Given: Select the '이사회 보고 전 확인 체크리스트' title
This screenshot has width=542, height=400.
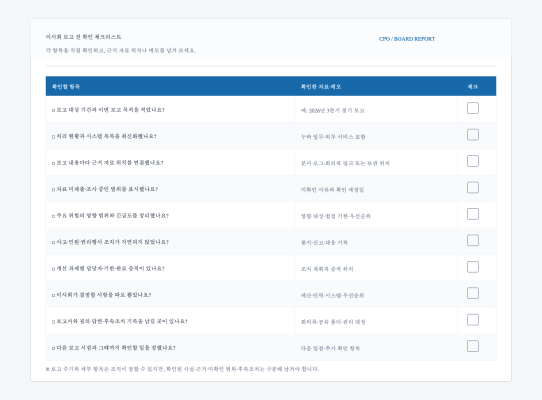Looking at the screenshot, I should point(83,37).
